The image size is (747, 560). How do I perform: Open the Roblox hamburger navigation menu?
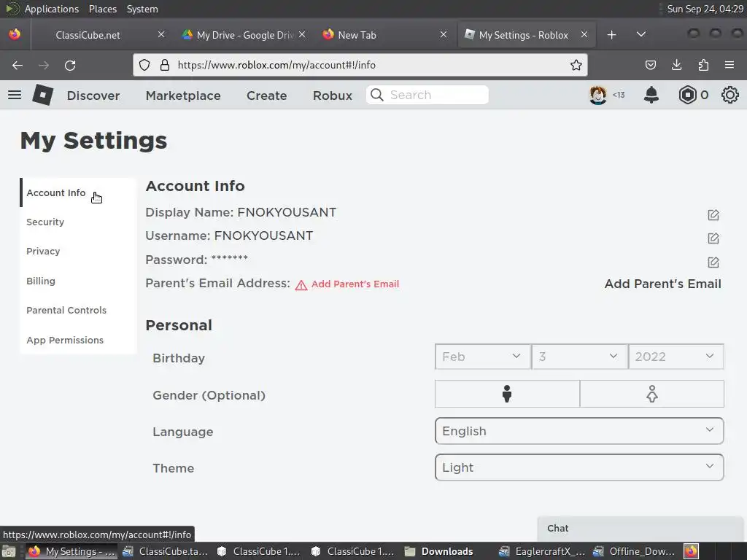(15, 95)
